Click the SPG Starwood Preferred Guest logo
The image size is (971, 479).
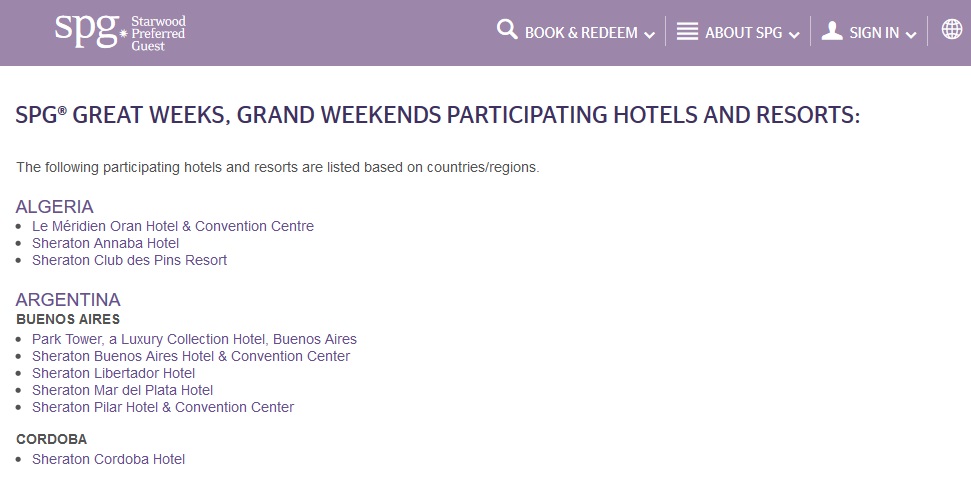(120, 32)
